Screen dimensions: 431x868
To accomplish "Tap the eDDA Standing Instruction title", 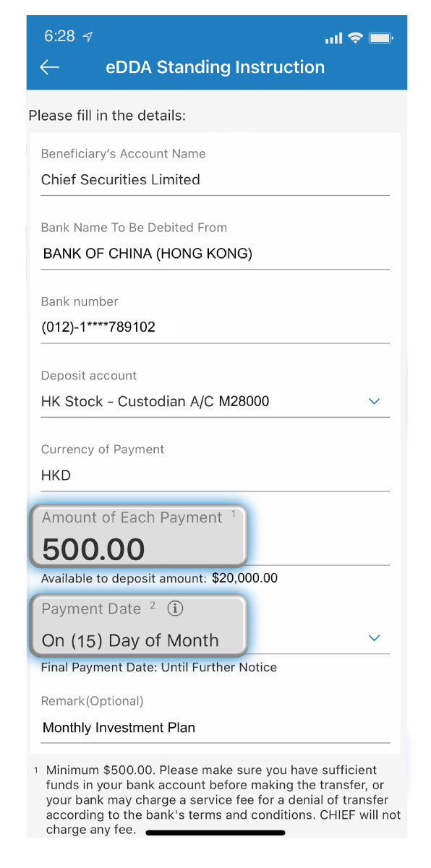I will click(x=215, y=67).
